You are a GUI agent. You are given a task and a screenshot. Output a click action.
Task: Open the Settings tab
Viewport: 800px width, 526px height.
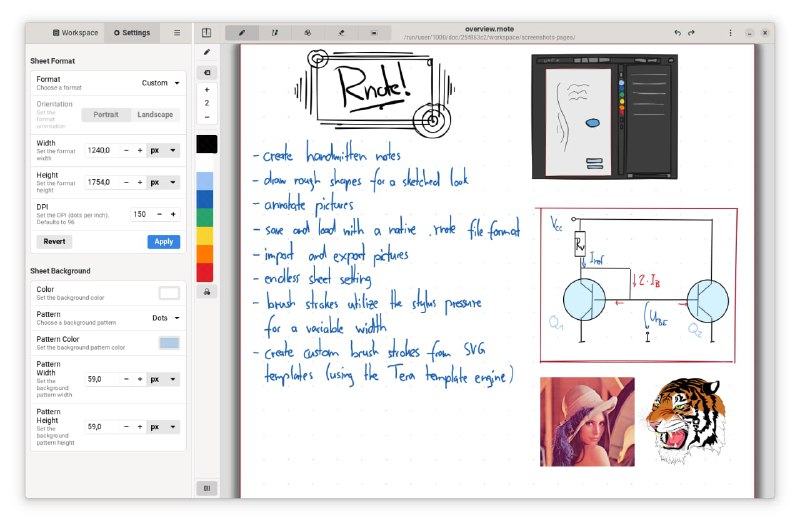click(132, 33)
